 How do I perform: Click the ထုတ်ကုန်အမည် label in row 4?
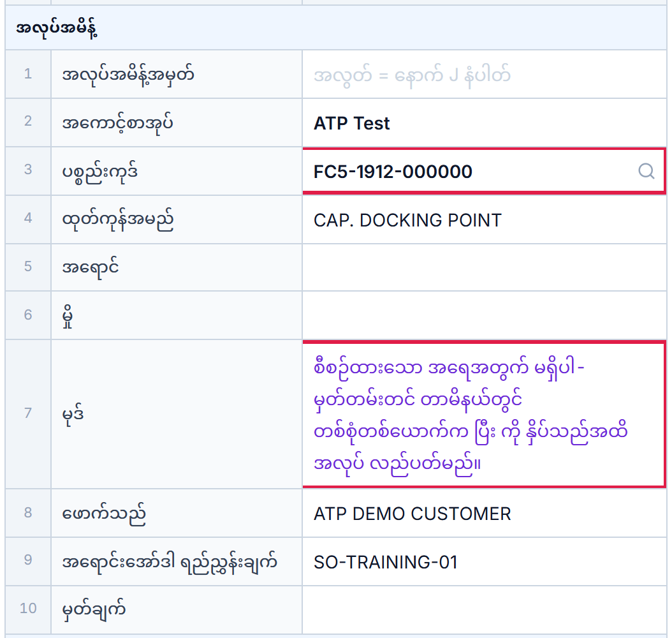[x=118, y=220]
